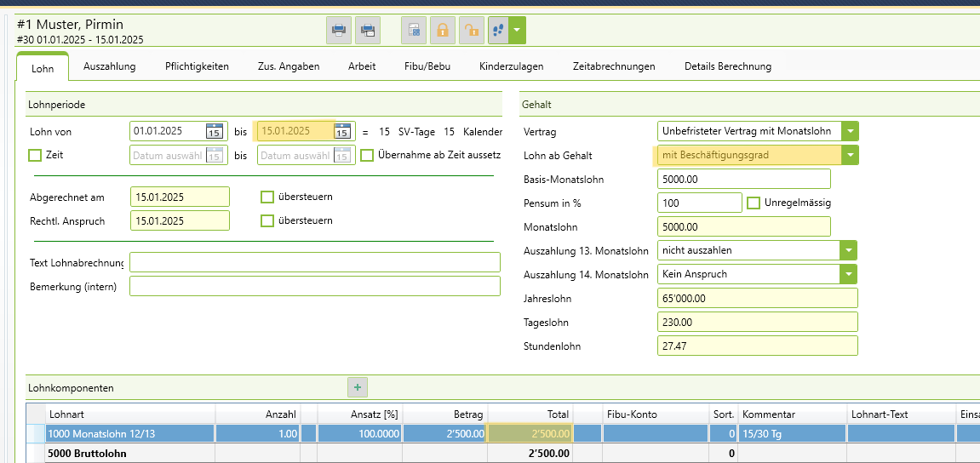Switch to the Pflichtigkeiten tab
This screenshot has width=980, height=463.
point(197,66)
